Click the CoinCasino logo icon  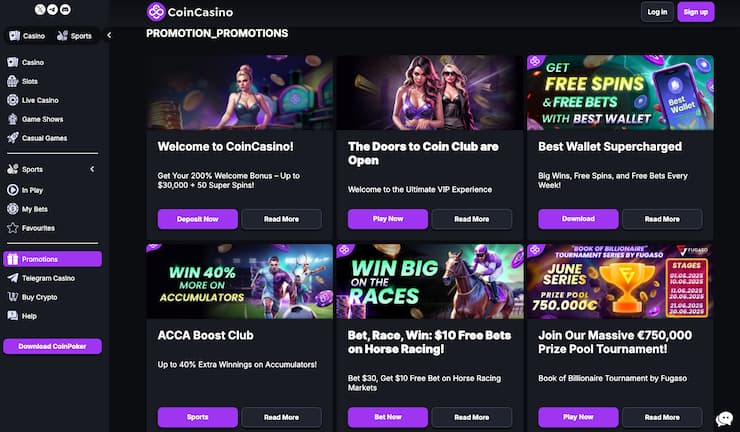pos(156,12)
